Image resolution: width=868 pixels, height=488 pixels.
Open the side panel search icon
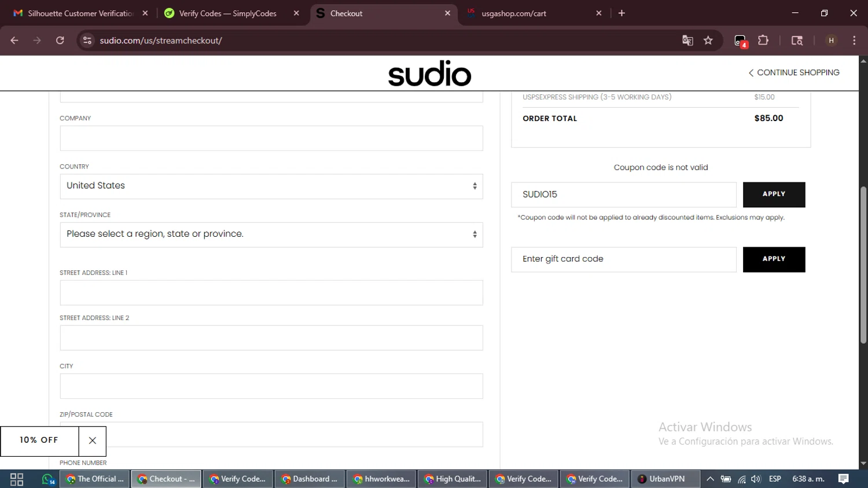point(797,41)
